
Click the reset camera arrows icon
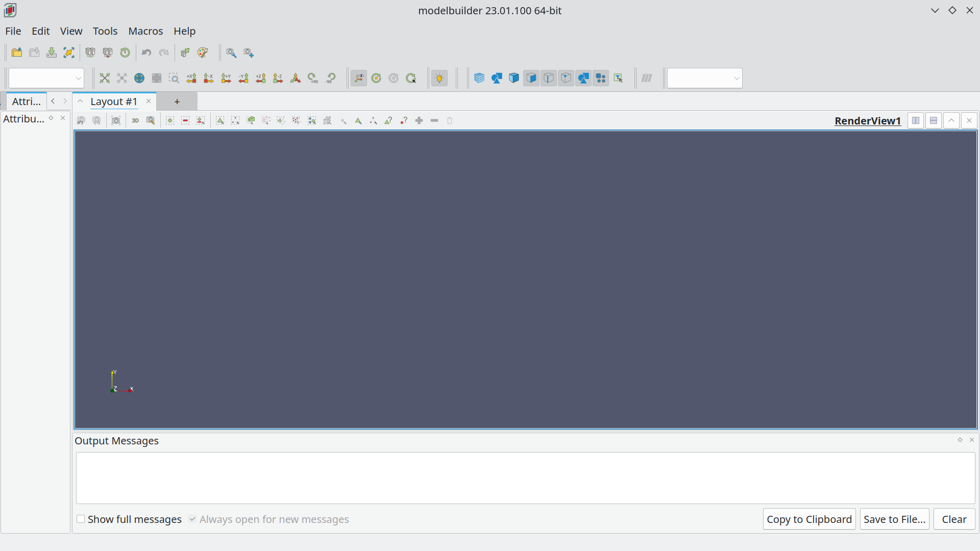(x=105, y=78)
